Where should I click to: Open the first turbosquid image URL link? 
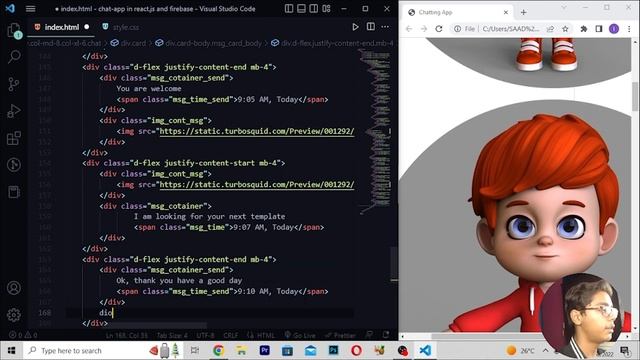257,131
